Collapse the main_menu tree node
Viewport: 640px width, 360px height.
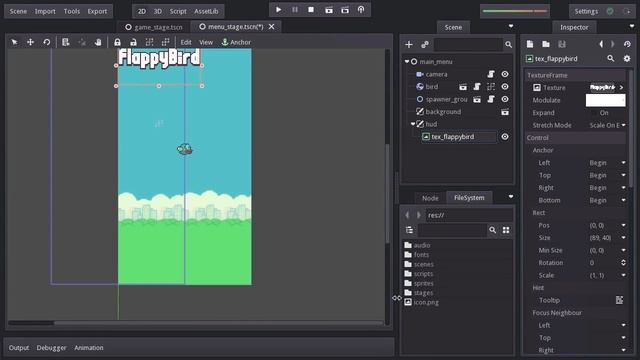407,62
